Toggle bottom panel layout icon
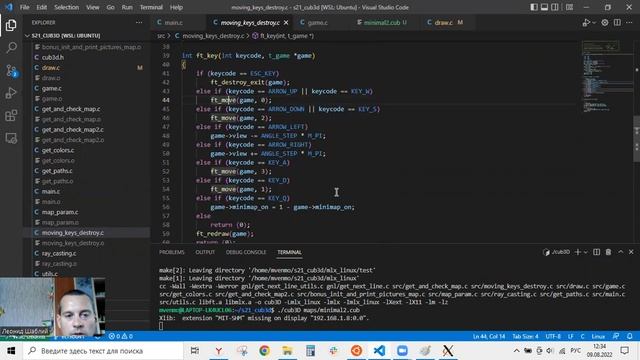640x360 pixels. tap(544, 7)
